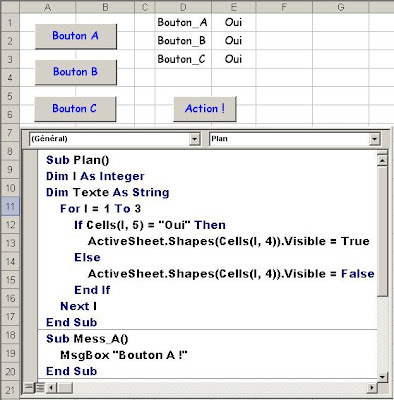Click the Else keyword line
This screenshot has width=394, height=400.
pos(87,257)
